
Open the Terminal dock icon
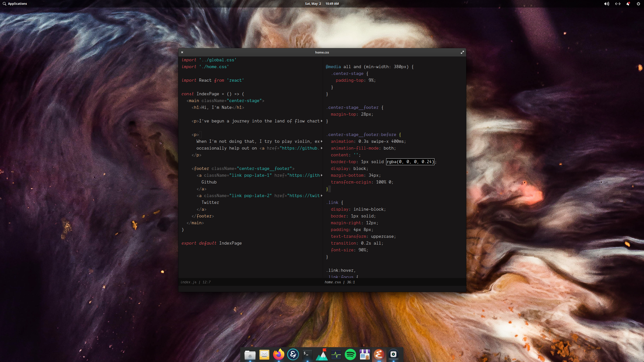click(x=307, y=354)
